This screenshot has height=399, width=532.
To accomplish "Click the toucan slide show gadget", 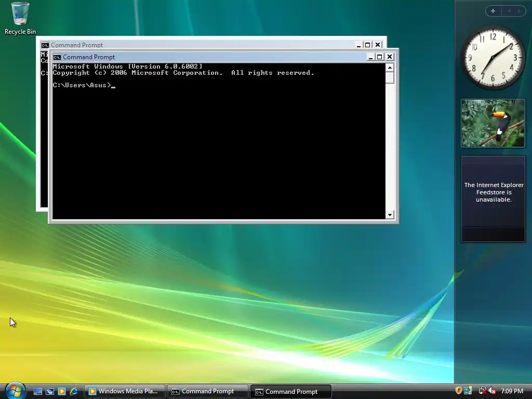I will tap(493, 123).
